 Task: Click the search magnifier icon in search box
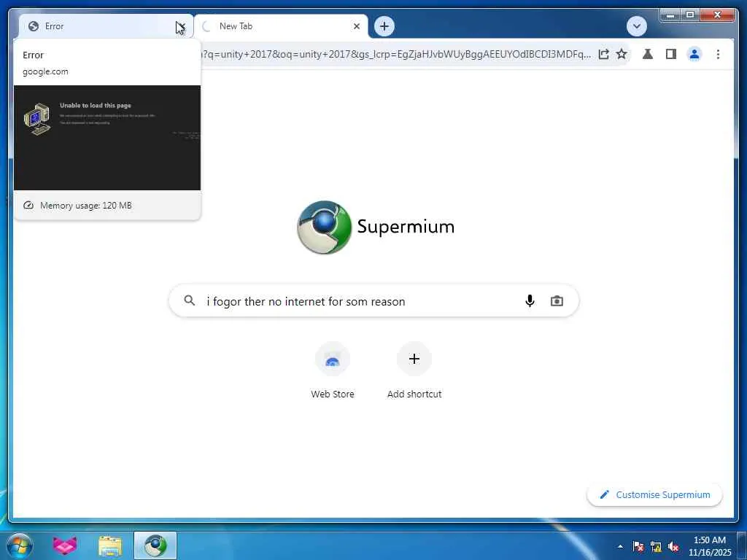[190, 300]
